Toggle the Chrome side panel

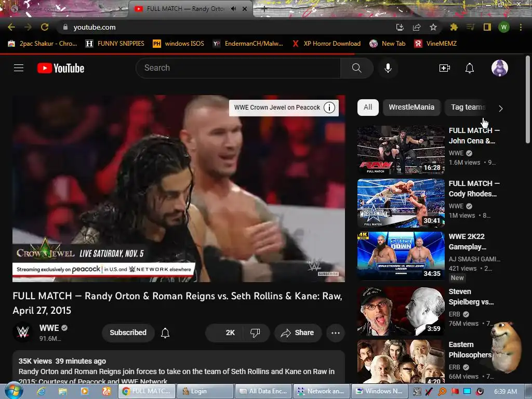[x=487, y=27]
